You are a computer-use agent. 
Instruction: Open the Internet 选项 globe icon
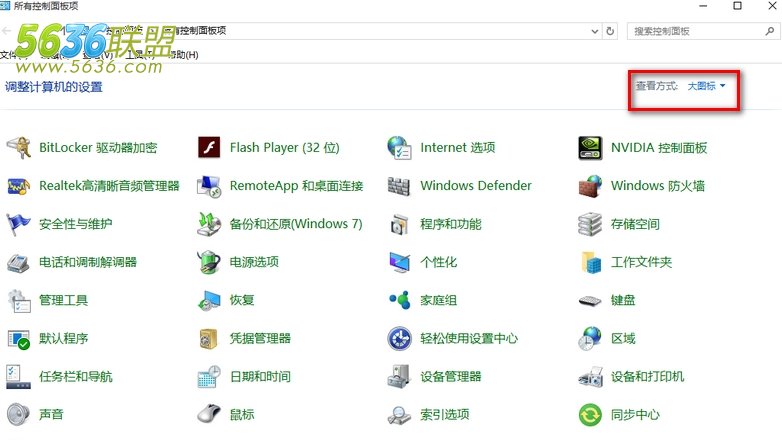(399, 148)
